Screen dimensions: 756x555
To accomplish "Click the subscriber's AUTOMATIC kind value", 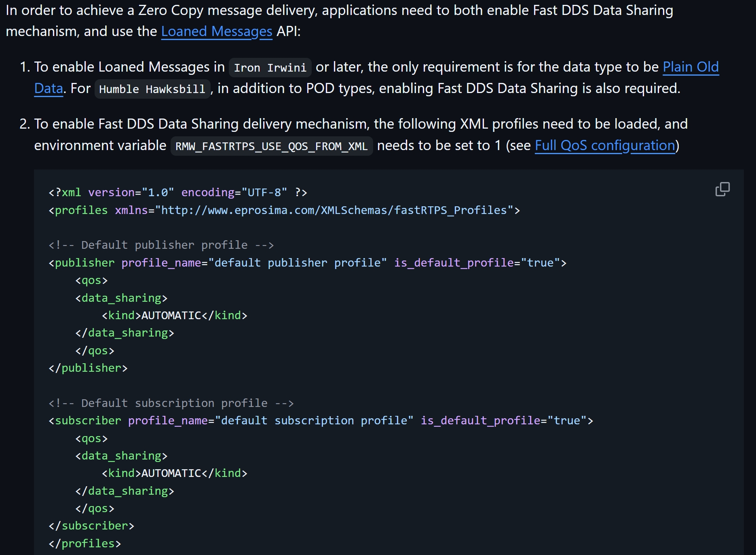I will point(171,473).
